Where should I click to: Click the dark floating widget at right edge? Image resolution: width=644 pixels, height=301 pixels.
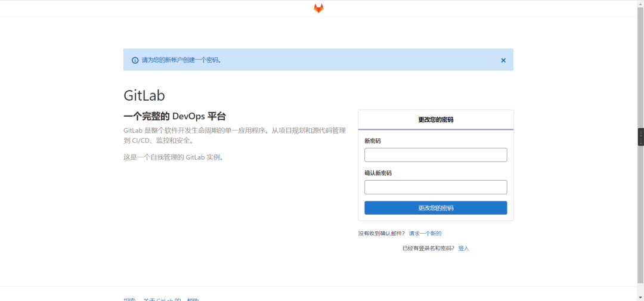point(640,137)
